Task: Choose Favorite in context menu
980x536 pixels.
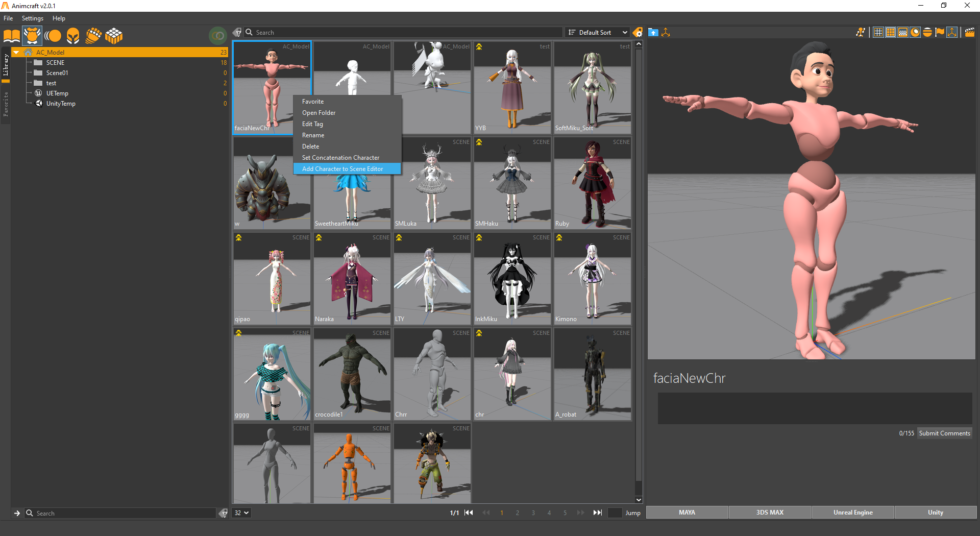Action: tap(347, 102)
